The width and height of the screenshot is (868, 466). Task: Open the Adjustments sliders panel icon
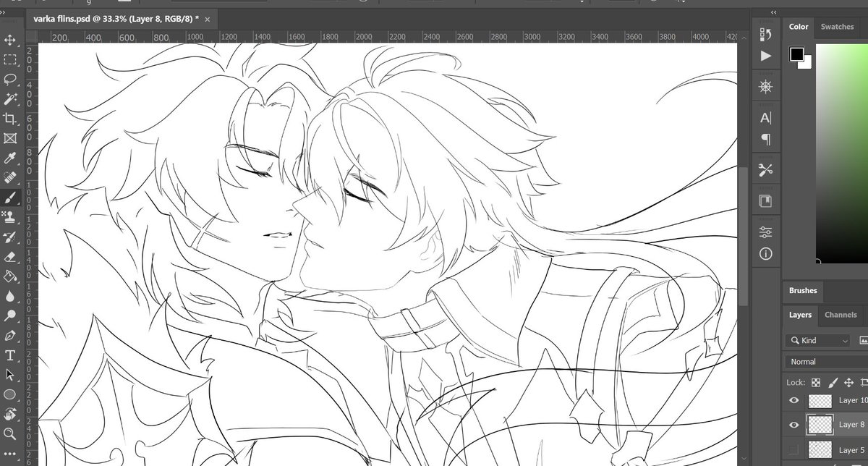765,232
